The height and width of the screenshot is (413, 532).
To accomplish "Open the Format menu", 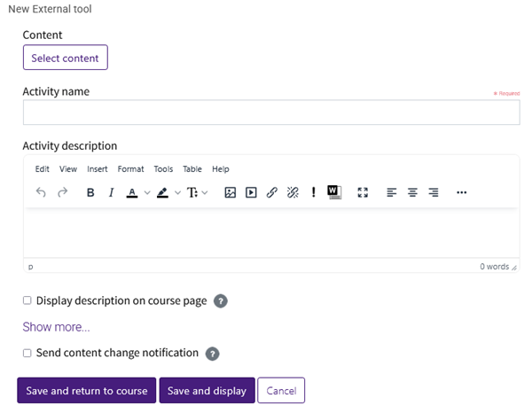I will 130,169.
